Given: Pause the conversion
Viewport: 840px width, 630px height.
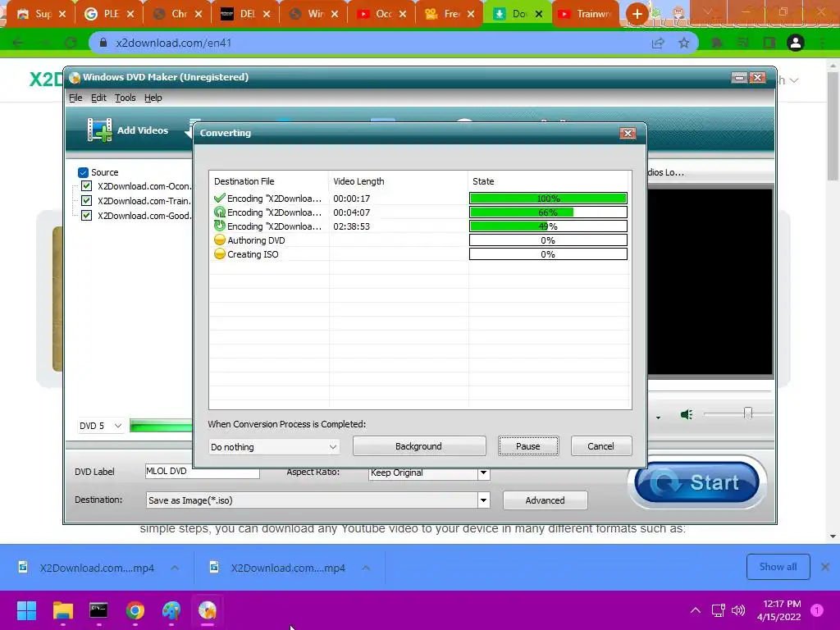Looking at the screenshot, I should 528,446.
